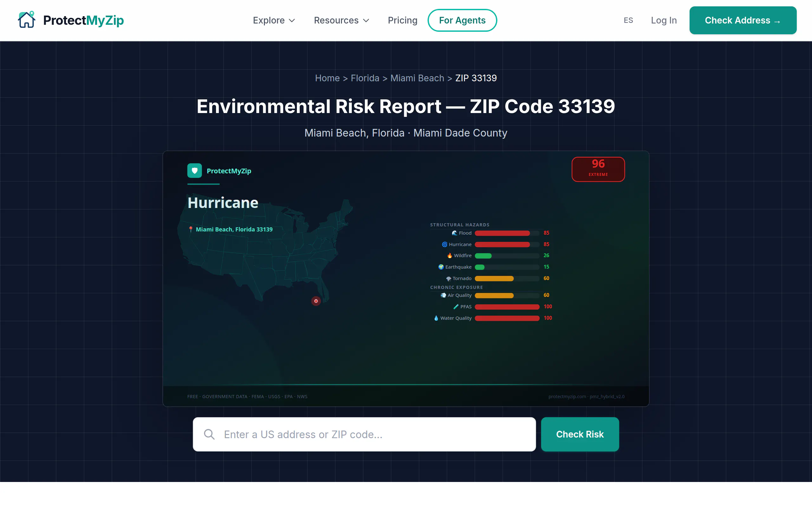
Task: Click the PFAS score 100
Action: pos(547,306)
